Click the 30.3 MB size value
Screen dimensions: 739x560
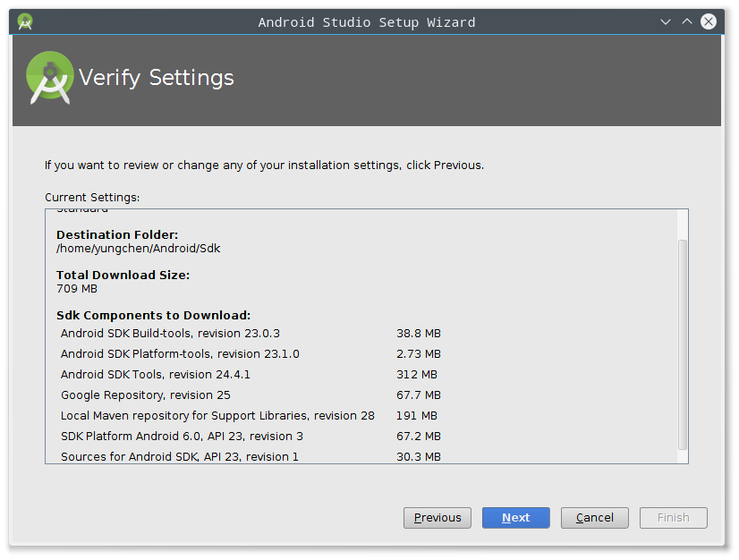(419, 457)
